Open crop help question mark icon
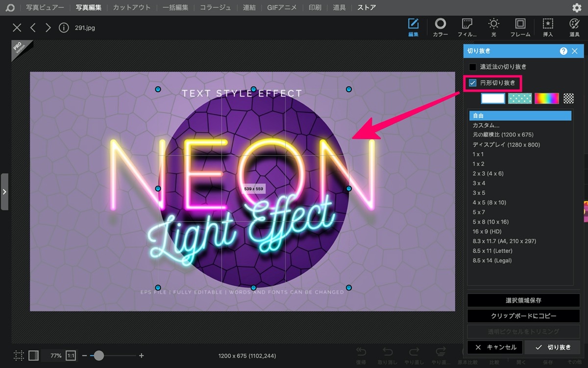This screenshot has height=368, width=588. click(563, 51)
